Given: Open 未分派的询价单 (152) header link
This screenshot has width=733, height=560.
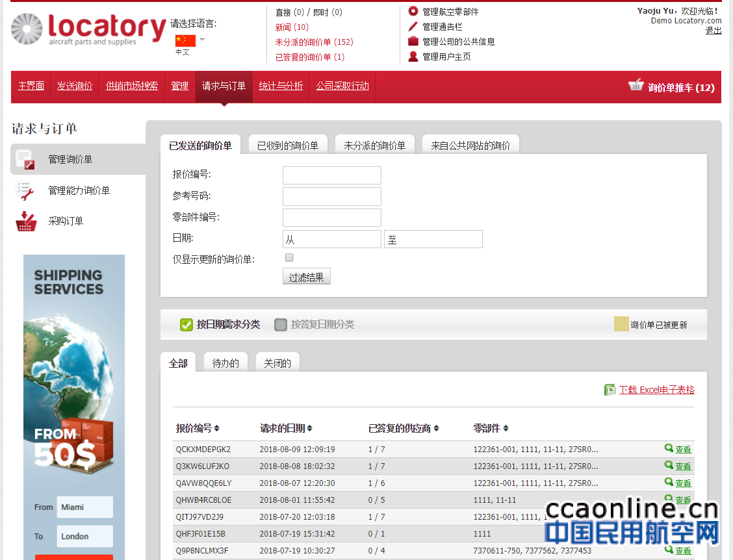Looking at the screenshot, I should point(314,42).
